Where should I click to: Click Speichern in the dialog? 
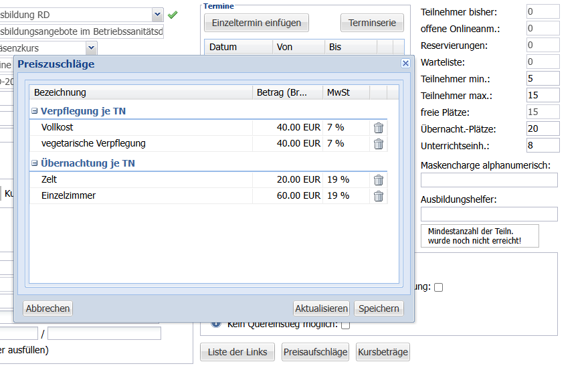pyautogui.click(x=379, y=308)
